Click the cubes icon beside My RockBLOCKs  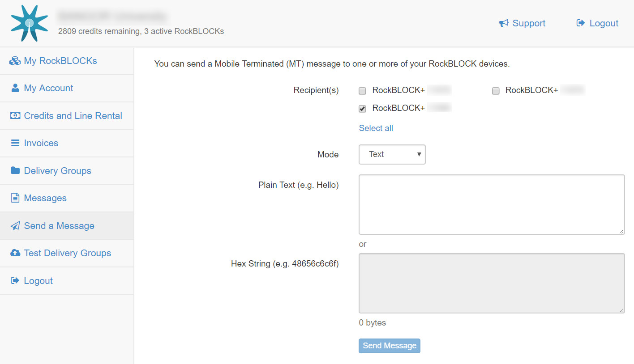pos(15,61)
